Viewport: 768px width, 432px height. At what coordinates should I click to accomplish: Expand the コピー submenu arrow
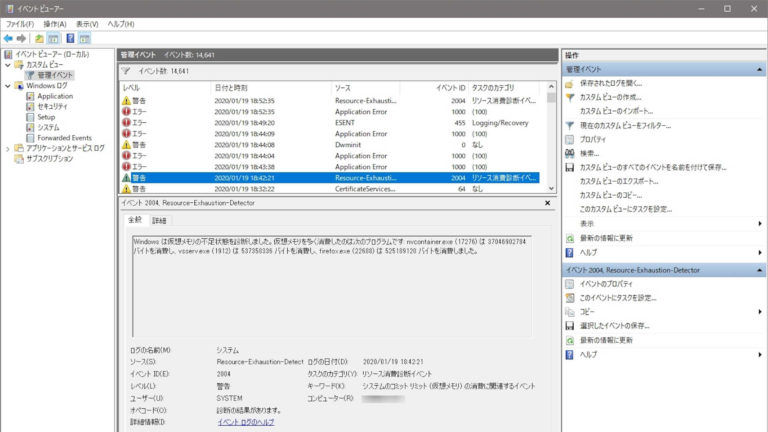point(760,312)
